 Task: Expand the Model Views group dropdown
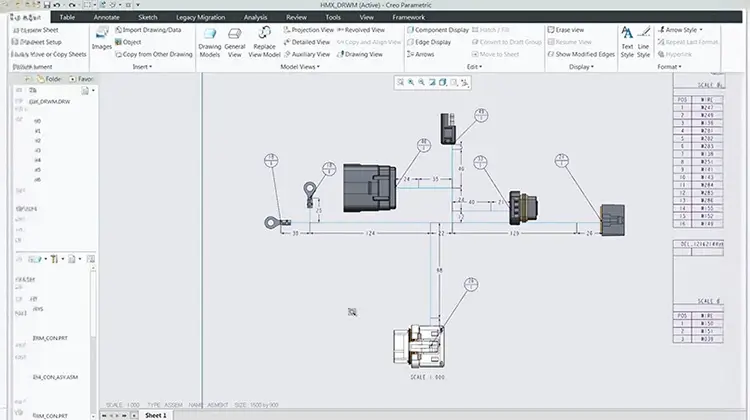click(x=301, y=67)
